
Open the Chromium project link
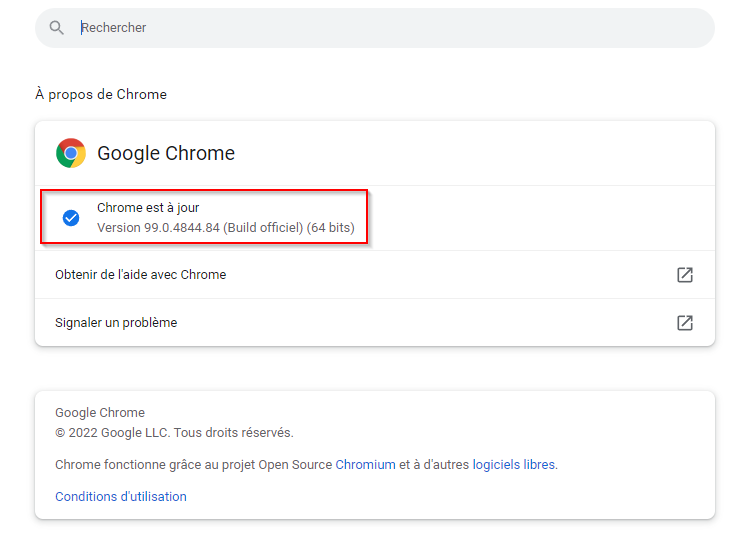point(365,465)
